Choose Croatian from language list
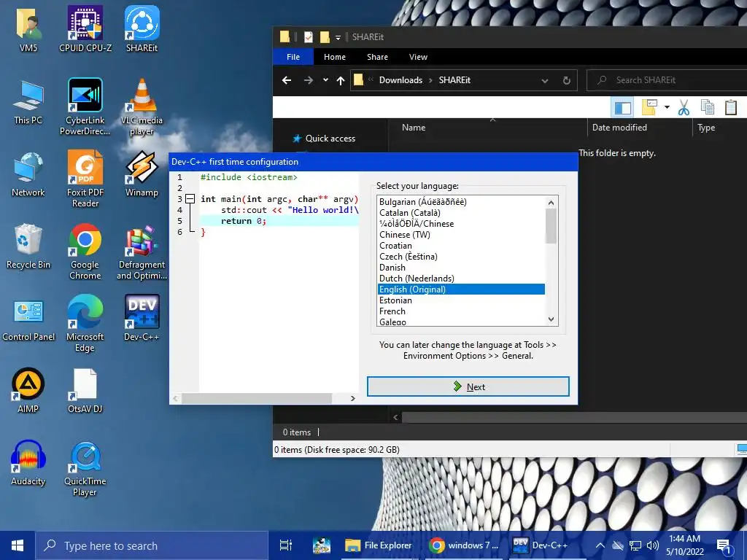747x560 pixels. pyautogui.click(x=461, y=246)
